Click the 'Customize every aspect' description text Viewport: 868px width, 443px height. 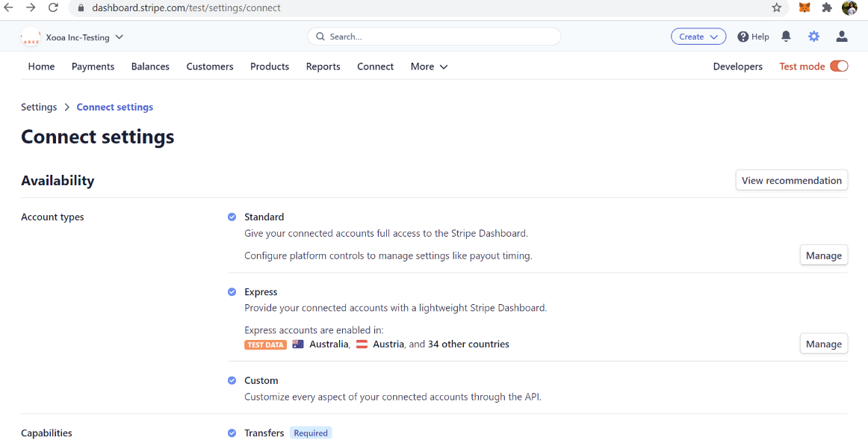[393, 397]
